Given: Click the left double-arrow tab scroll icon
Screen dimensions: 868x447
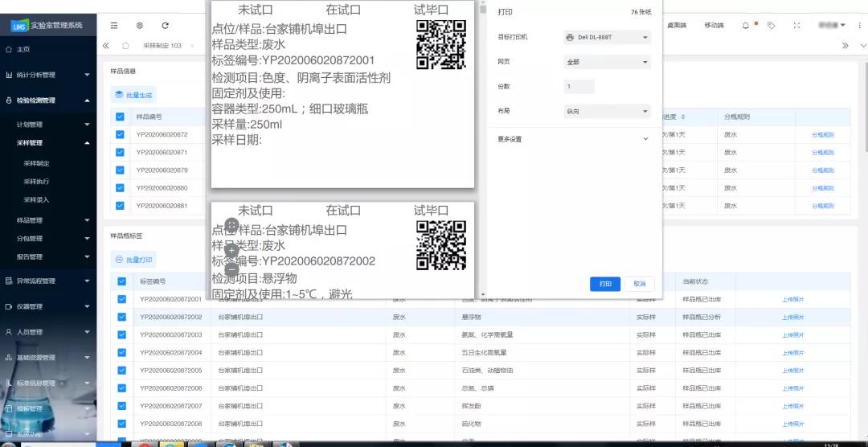Looking at the screenshot, I should (106, 45).
